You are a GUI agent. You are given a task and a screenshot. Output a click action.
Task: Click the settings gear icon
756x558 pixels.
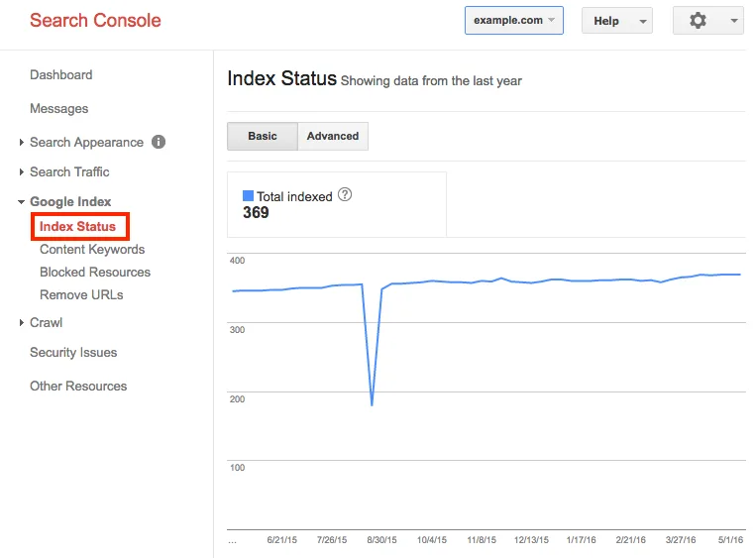coord(698,21)
